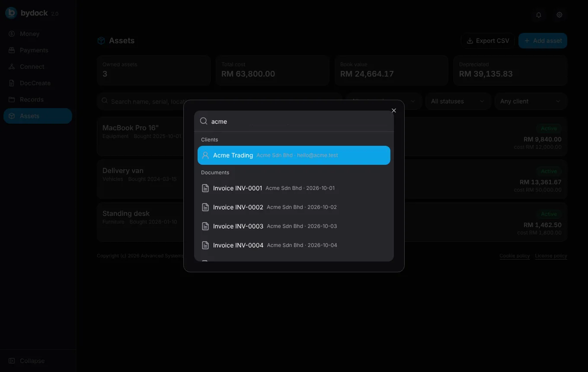Open DocCreate via its sidebar icon

point(12,83)
